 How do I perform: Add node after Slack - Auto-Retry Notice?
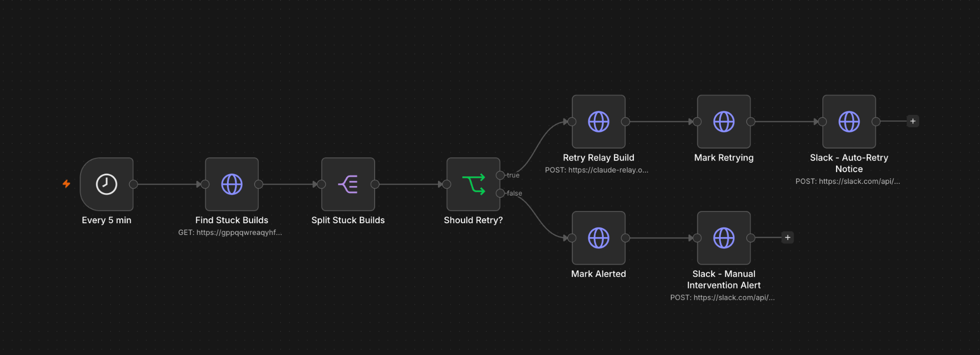pyautogui.click(x=913, y=121)
